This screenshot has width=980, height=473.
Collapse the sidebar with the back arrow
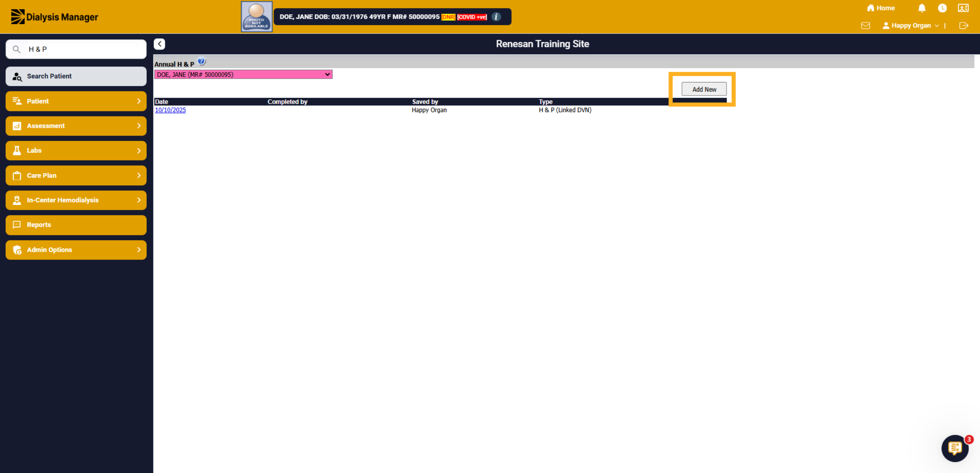[x=159, y=44]
